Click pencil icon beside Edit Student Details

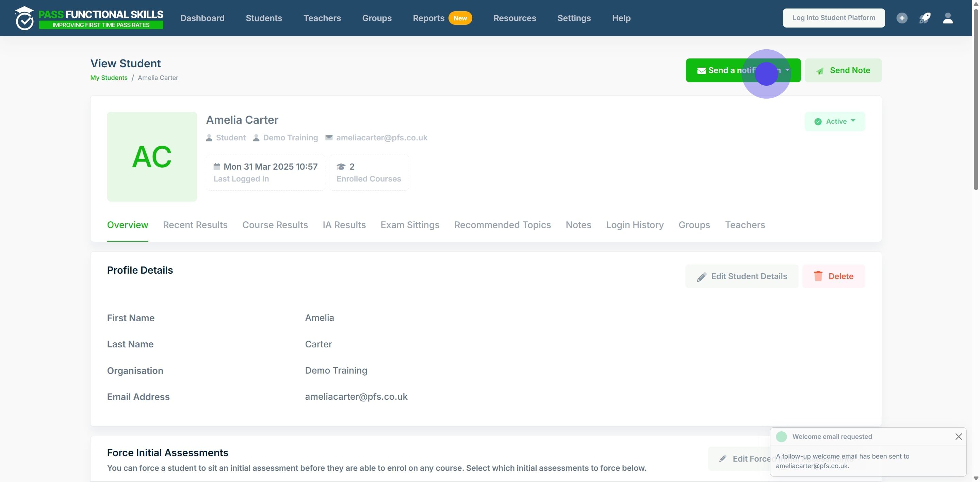(702, 277)
